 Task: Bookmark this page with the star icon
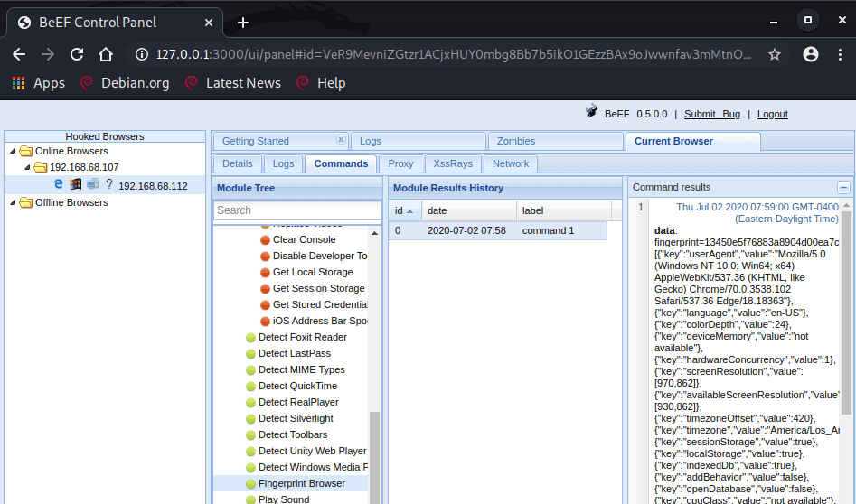coord(775,54)
